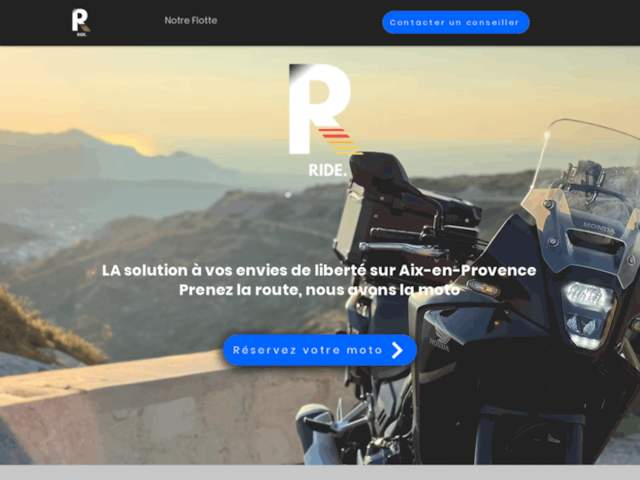The image size is (640, 480).
Task: Click the red-yellow stripes on the logo
Action: (x=340, y=142)
